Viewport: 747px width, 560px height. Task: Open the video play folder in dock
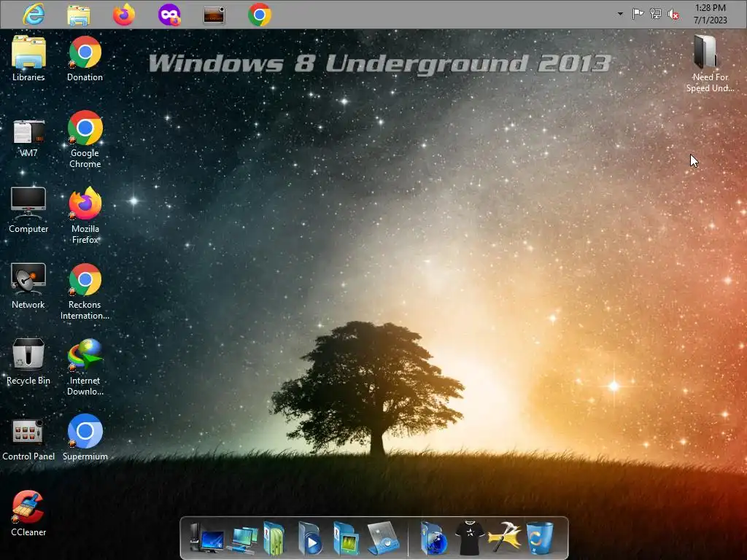(x=309, y=538)
